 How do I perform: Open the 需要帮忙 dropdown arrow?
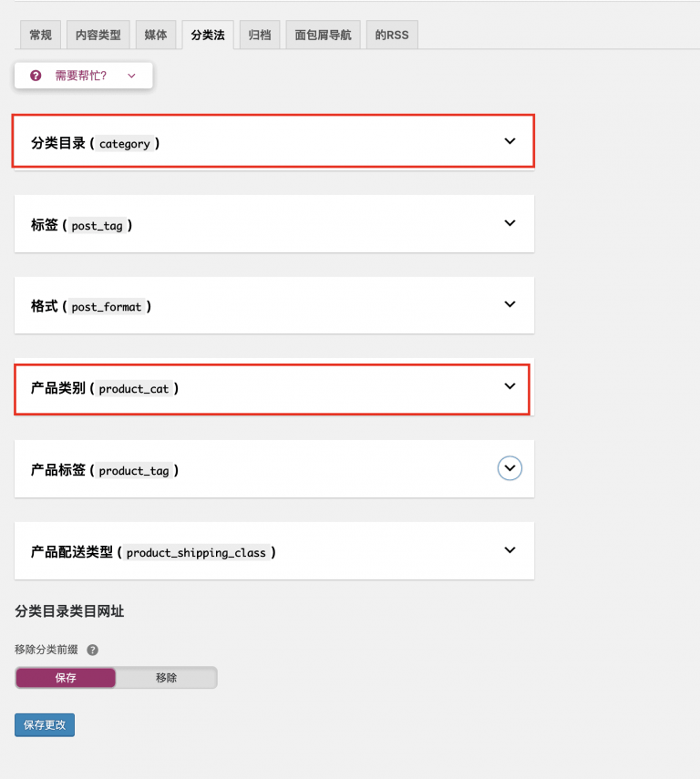(x=131, y=76)
